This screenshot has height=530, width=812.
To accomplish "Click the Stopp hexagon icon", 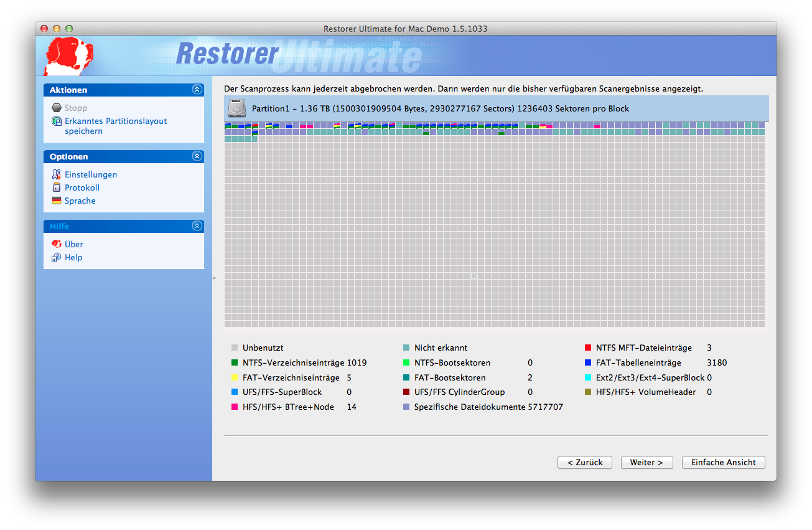I will tap(57, 108).
